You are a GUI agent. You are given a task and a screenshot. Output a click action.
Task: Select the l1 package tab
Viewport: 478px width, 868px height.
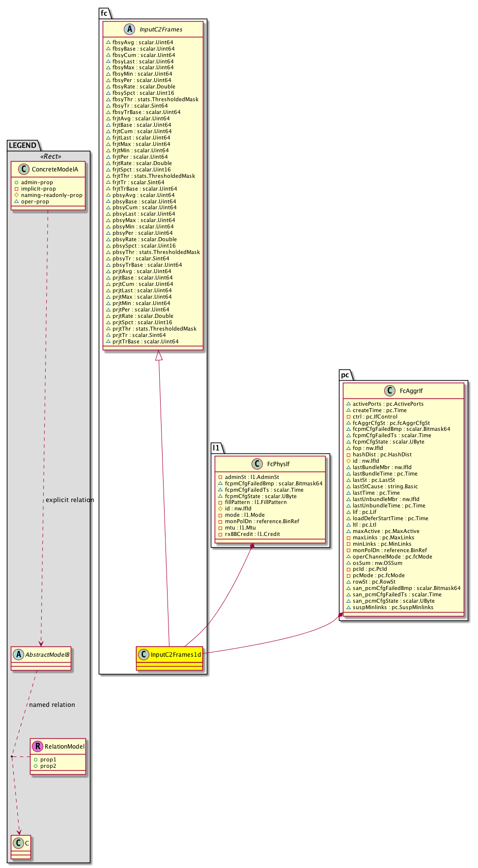tap(216, 448)
